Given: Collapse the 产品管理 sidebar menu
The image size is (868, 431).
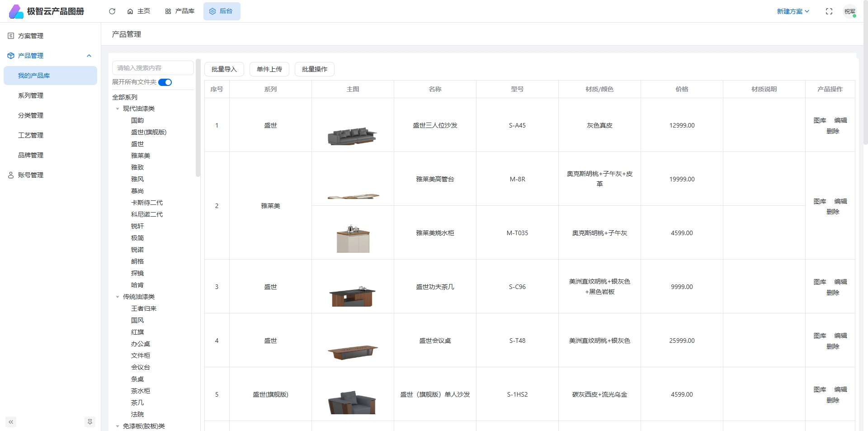Looking at the screenshot, I should tap(89, 56).
